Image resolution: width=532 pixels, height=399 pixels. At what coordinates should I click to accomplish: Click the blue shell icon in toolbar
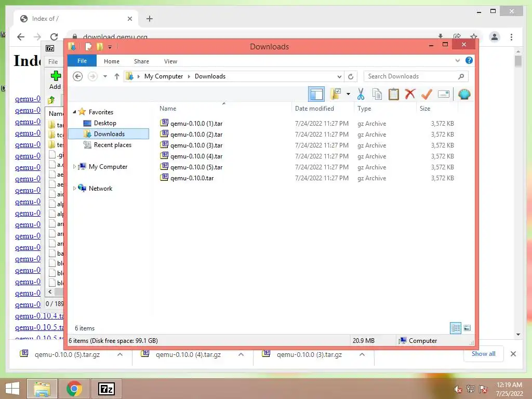pyautogui.click(x=464, y=94)
